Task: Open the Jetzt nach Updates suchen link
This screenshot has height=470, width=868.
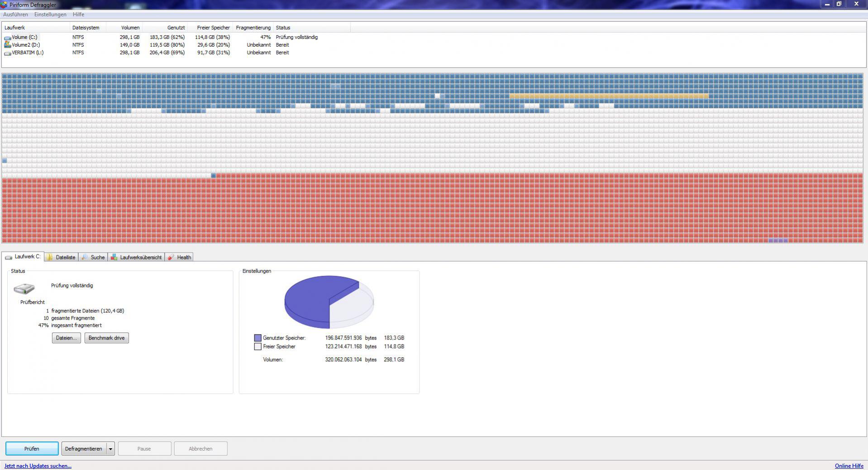Action: [38, 466]
